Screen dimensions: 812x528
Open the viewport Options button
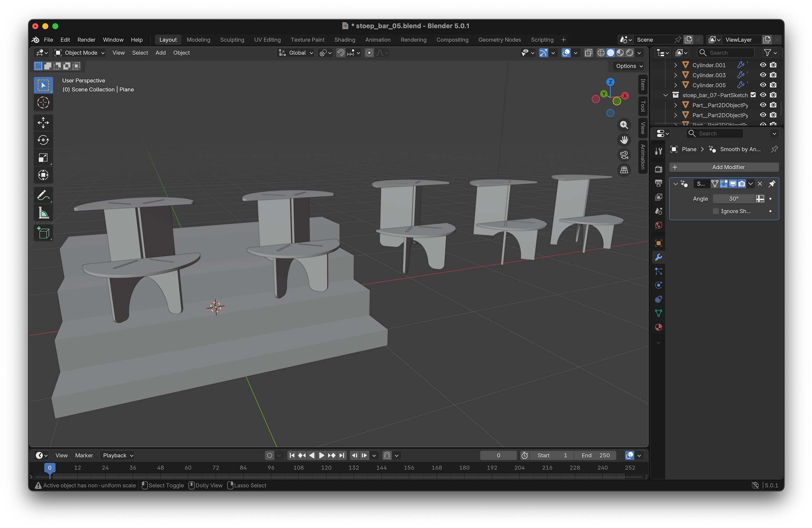click(x=629, y=66)
